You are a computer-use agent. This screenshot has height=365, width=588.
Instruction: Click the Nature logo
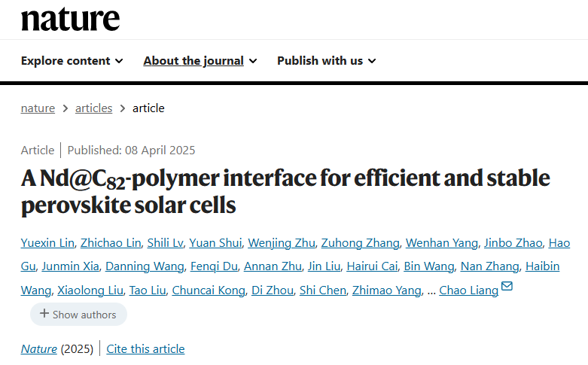click(x=71, y=20)
